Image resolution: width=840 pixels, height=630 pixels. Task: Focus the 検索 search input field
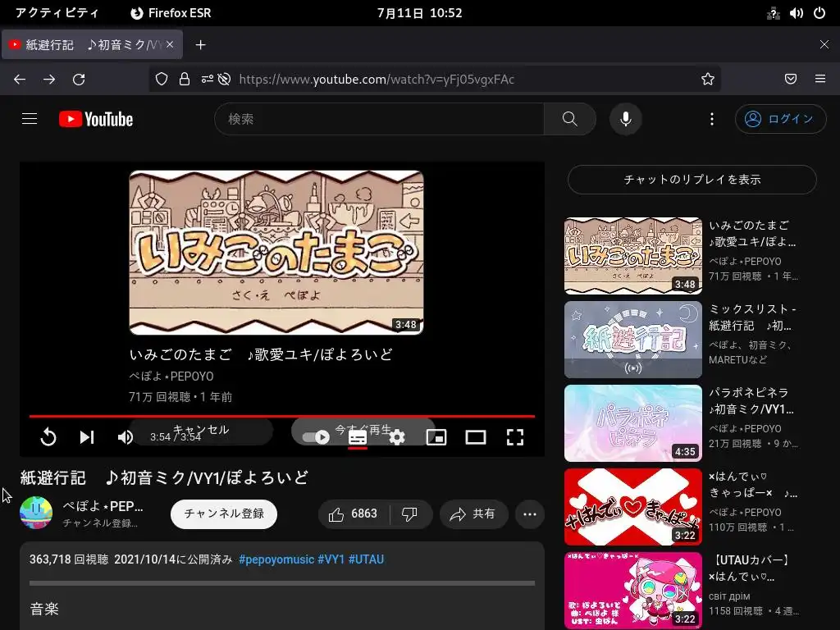379,119
